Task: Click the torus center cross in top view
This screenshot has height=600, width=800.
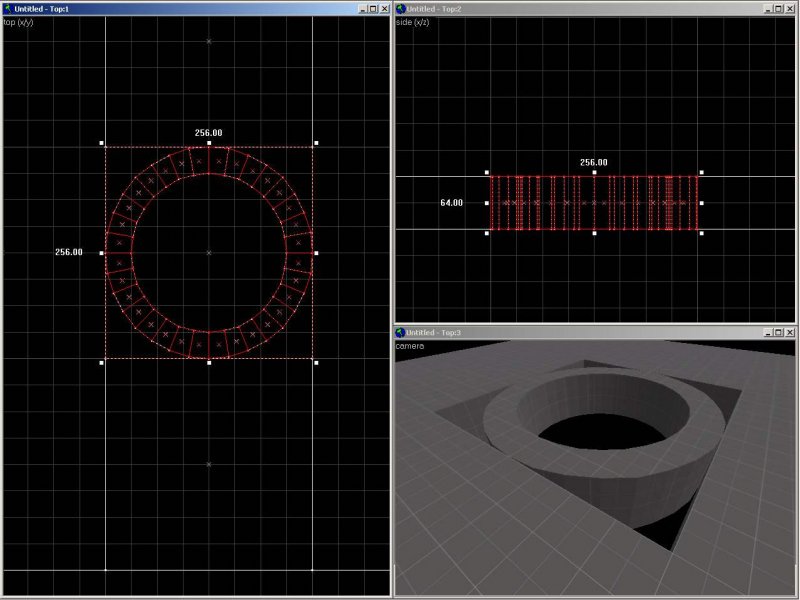Action: coord(209,253)
